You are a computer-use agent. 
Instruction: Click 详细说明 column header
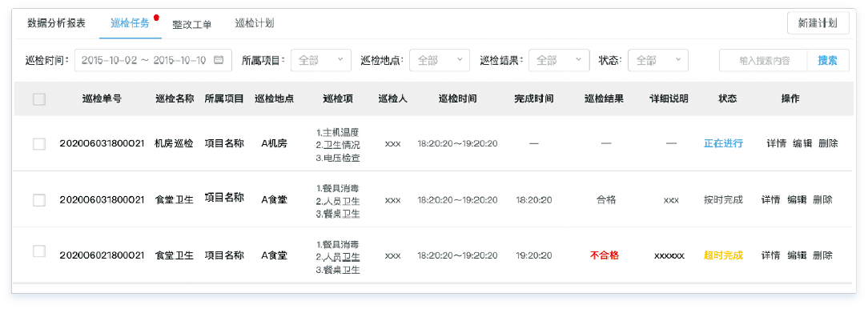point(669,99)
